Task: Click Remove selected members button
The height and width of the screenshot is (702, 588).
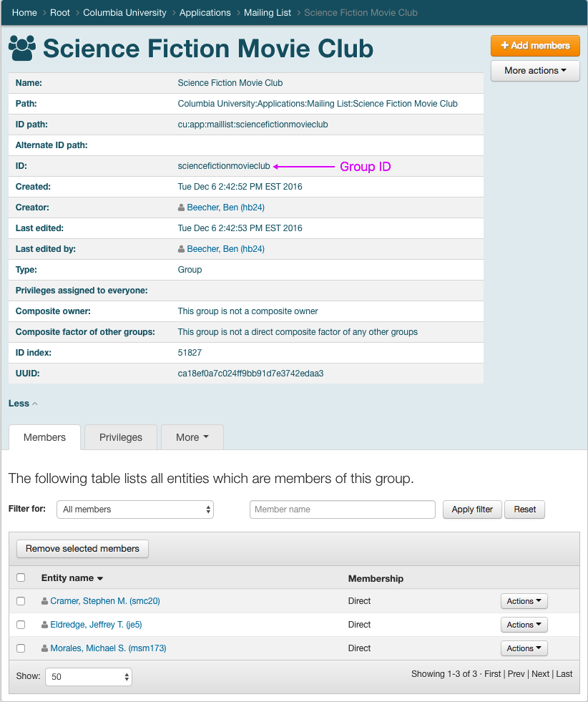Action: click(x=82, y=549)
